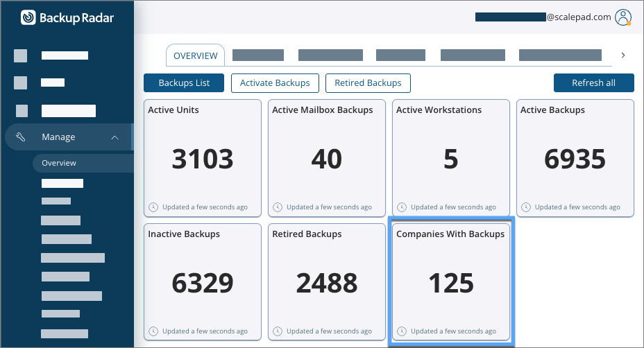The image size is (644, 348).
Task: Click the Active Backups value 6935
Action: coord(575,159)
